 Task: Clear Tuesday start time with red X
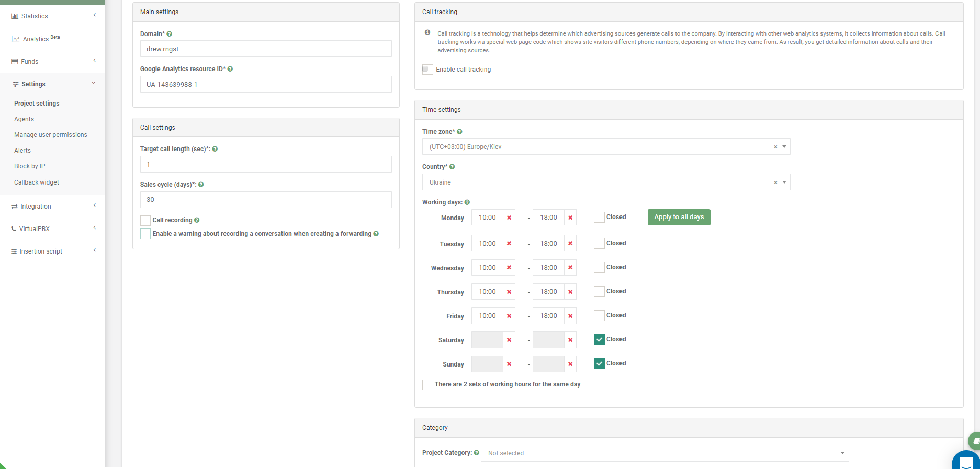(509, 243)
